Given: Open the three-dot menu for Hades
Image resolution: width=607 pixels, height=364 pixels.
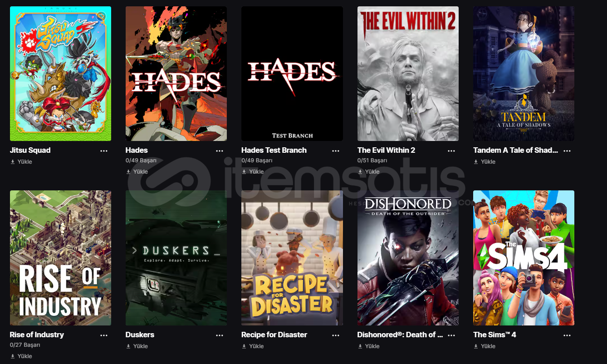Looking at the screenshot, I should [x=220, y=150].
